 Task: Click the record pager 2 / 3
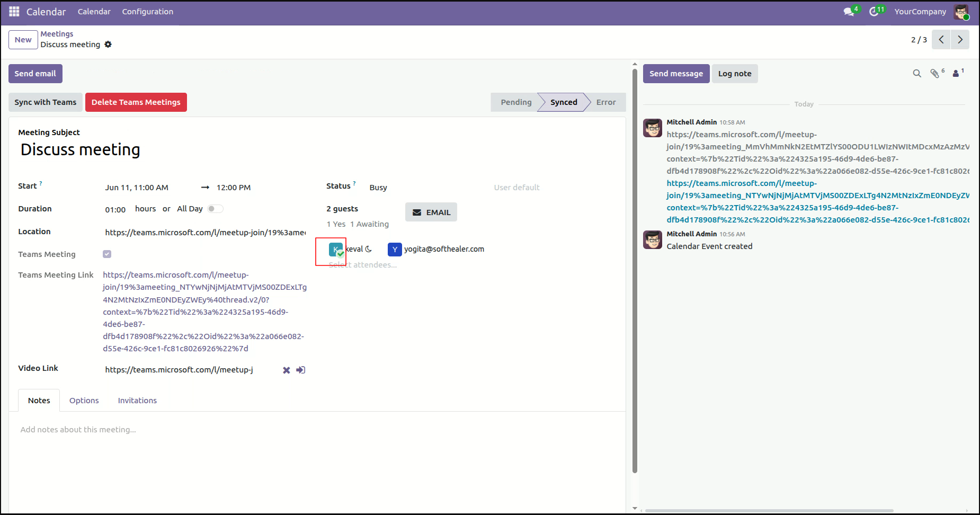tap(919, 40)
